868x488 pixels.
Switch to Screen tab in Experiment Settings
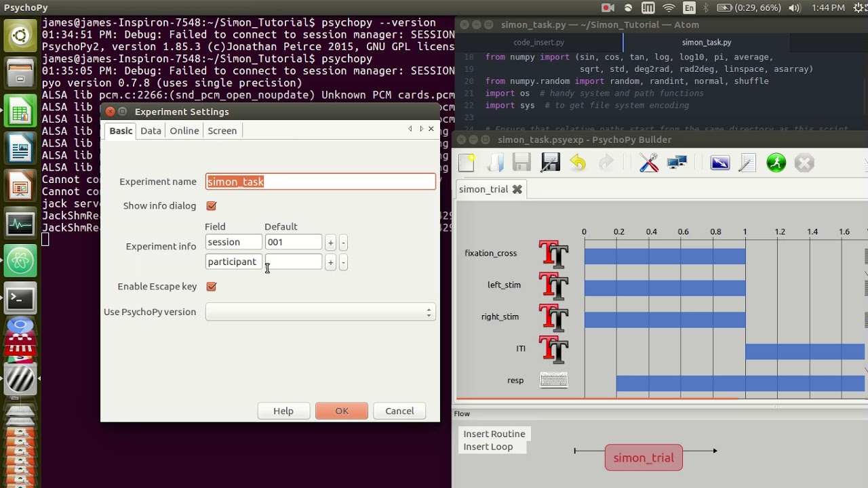pos(222,131)
